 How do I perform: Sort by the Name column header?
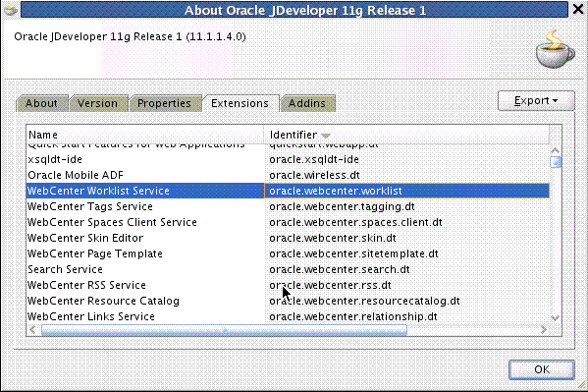pos(145,135)
